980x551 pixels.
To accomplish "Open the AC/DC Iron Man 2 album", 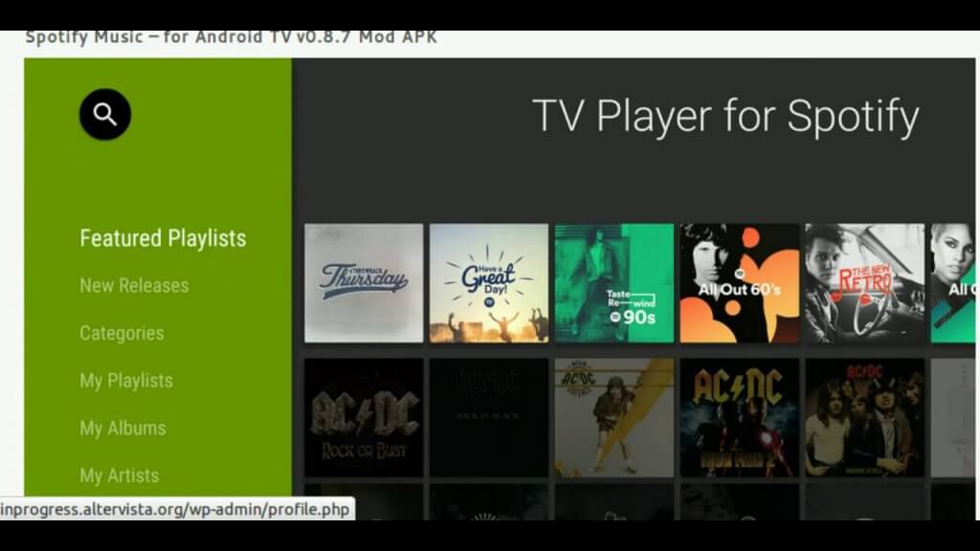I will pyautogui.click(x=740, y=417).
